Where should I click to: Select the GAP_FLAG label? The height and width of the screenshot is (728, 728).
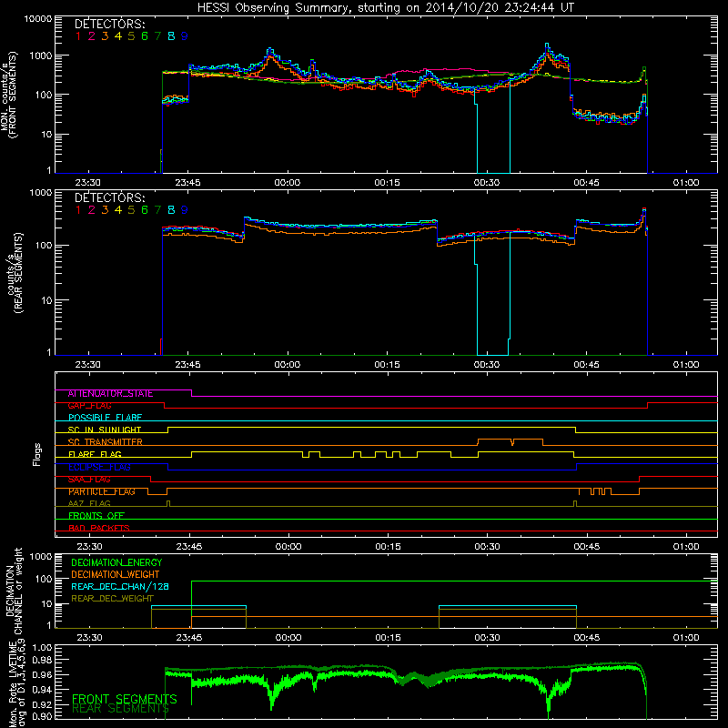point(89,406)
